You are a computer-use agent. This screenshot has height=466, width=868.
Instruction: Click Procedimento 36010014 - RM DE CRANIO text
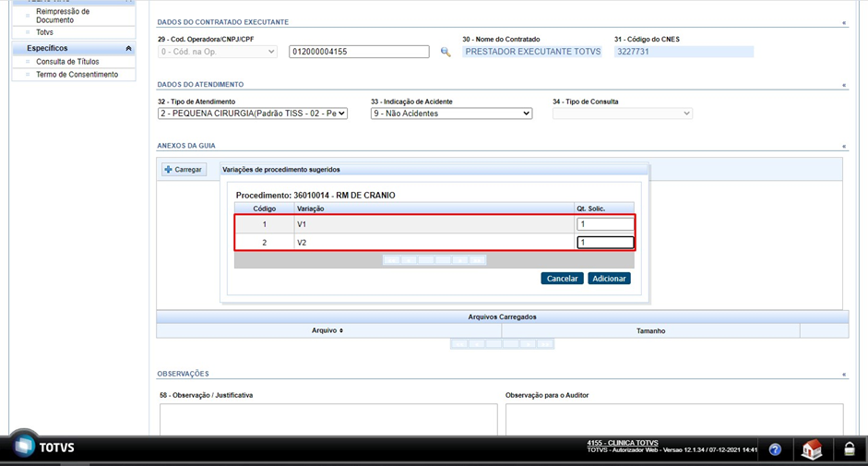[315, 196]
